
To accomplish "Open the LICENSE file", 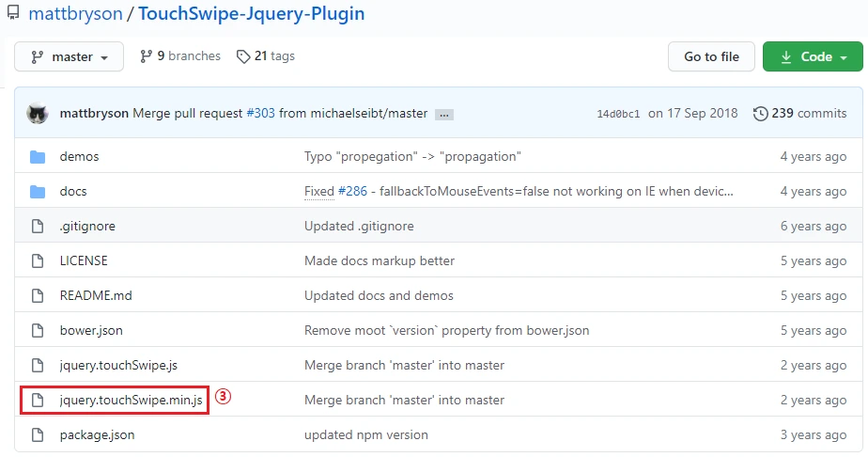I will click(x=84, y=260).
